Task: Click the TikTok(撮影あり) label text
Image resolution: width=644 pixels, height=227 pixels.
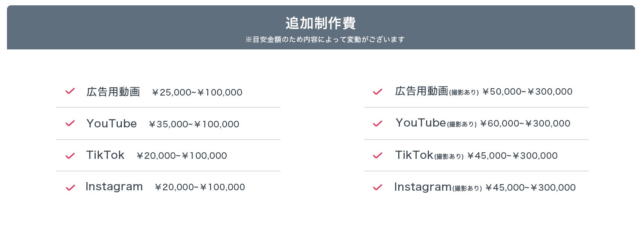Action: 429,155
